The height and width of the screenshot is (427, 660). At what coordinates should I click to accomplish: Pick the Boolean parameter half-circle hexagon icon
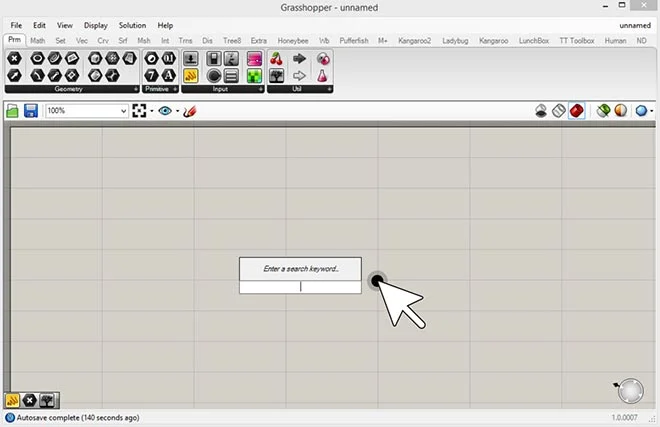pyautogui.click(x=152, y=58)
